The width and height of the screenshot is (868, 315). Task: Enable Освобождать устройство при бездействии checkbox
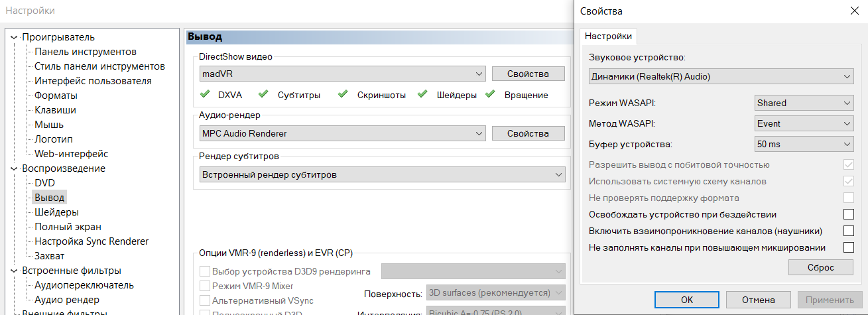tap(848, 214)
